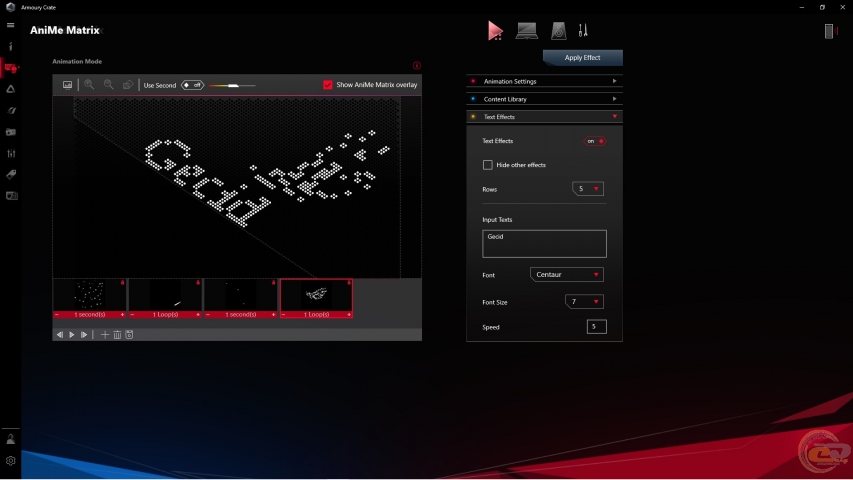Delete frame with trash icon
The image size is (853, 480).
coord(117,335)
